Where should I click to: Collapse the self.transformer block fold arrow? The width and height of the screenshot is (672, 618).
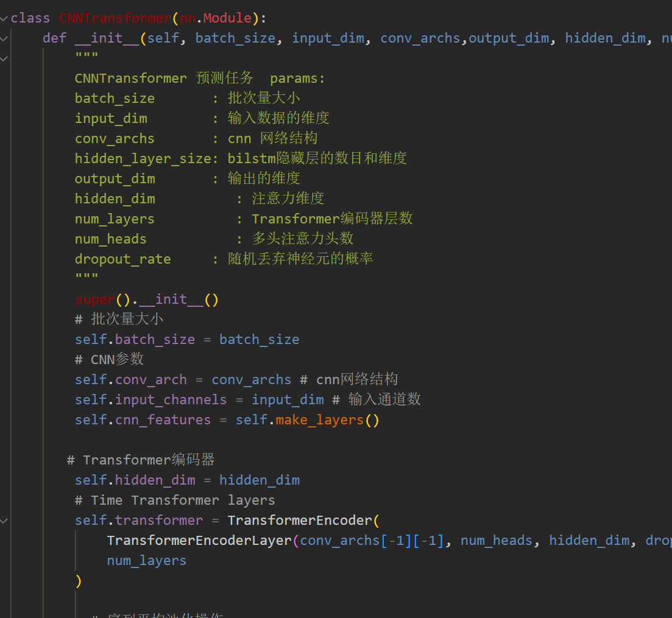(x=4, y=521)
